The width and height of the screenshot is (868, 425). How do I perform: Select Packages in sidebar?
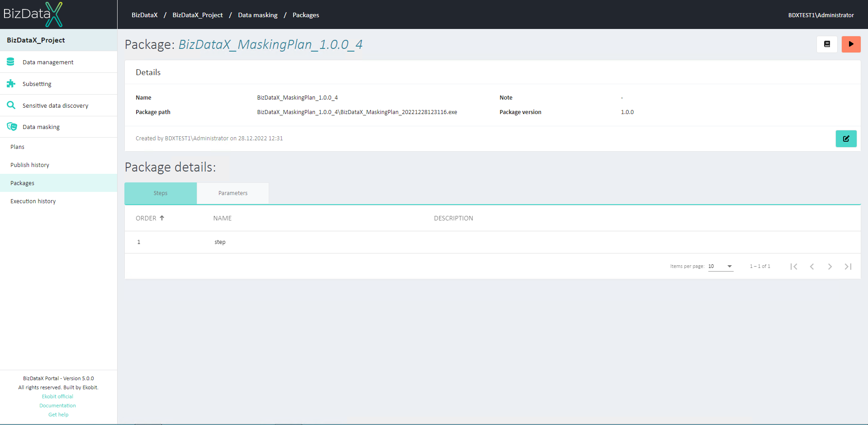pos(59,183)
